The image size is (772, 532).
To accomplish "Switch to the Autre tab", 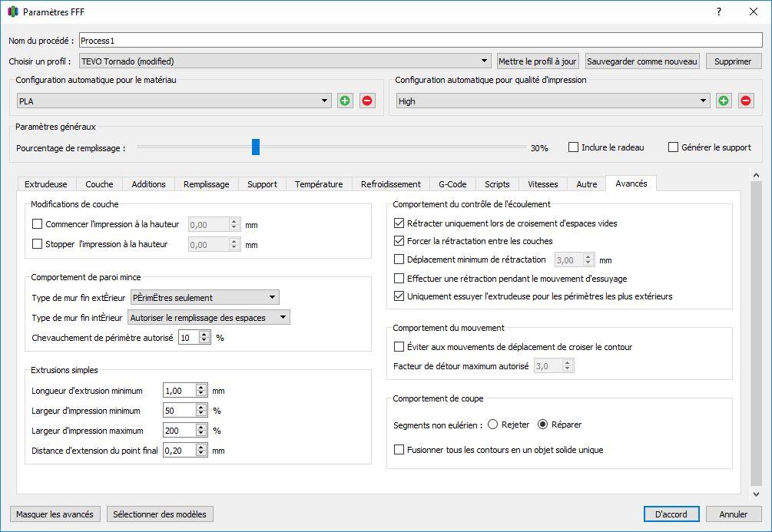I will 586,184.
